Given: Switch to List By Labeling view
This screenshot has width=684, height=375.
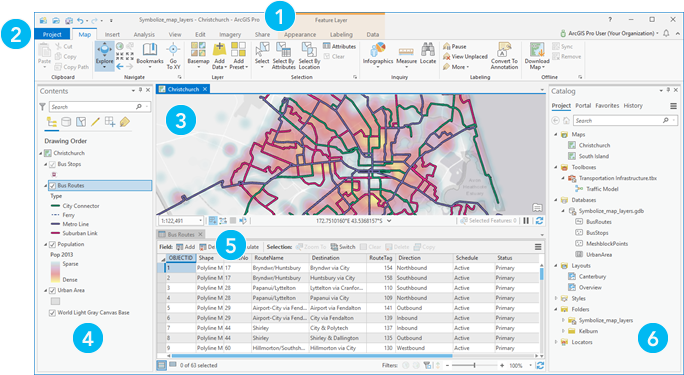Looking at the screenshot, I should coord(124,122).
